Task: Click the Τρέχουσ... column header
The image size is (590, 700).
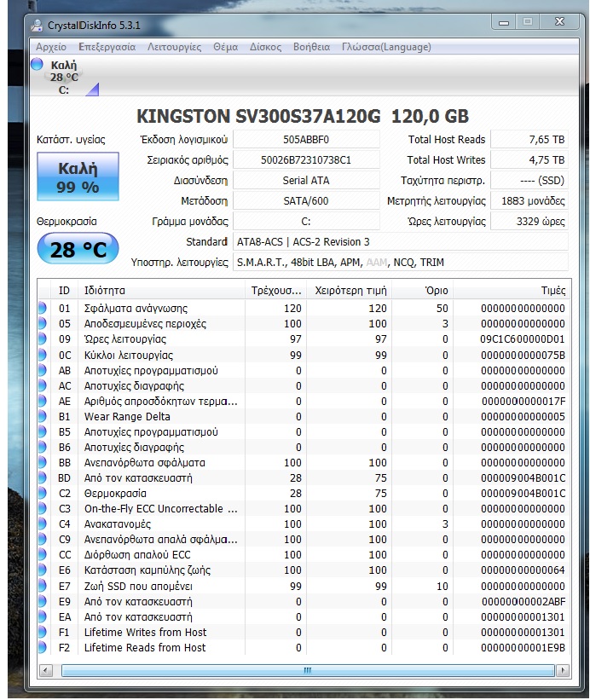Action: [x=275, y=291]
